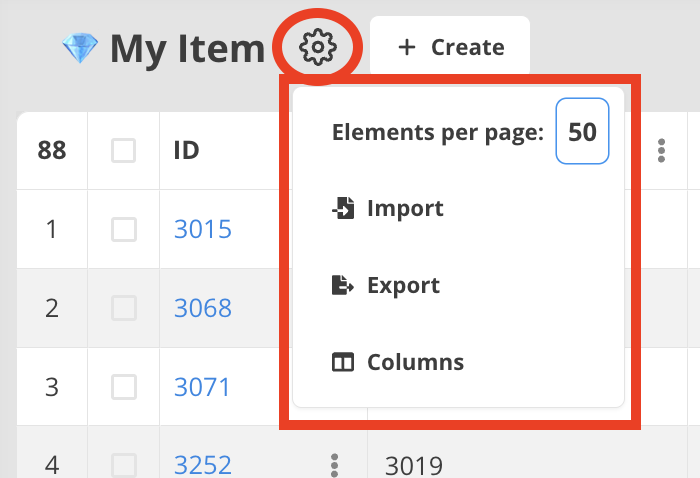The width and height of the screenshot is (700, 478).
Task: Open item ID 3015 link
Action: 203,230
